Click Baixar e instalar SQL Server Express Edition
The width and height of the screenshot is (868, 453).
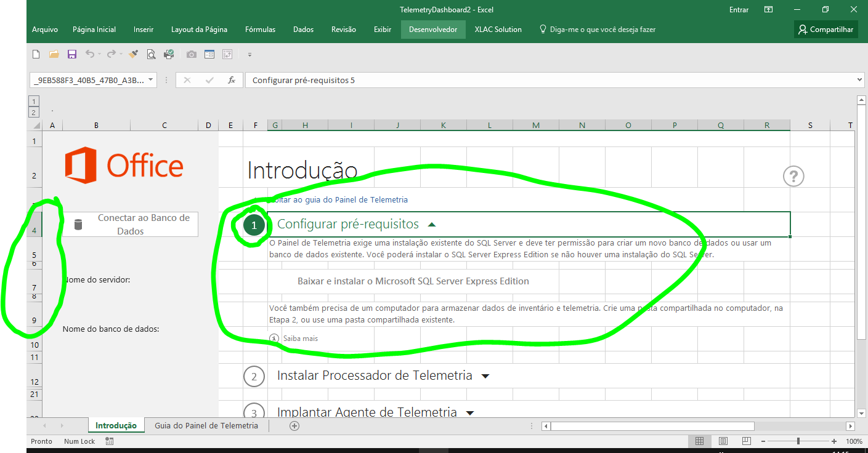point(413,281)
